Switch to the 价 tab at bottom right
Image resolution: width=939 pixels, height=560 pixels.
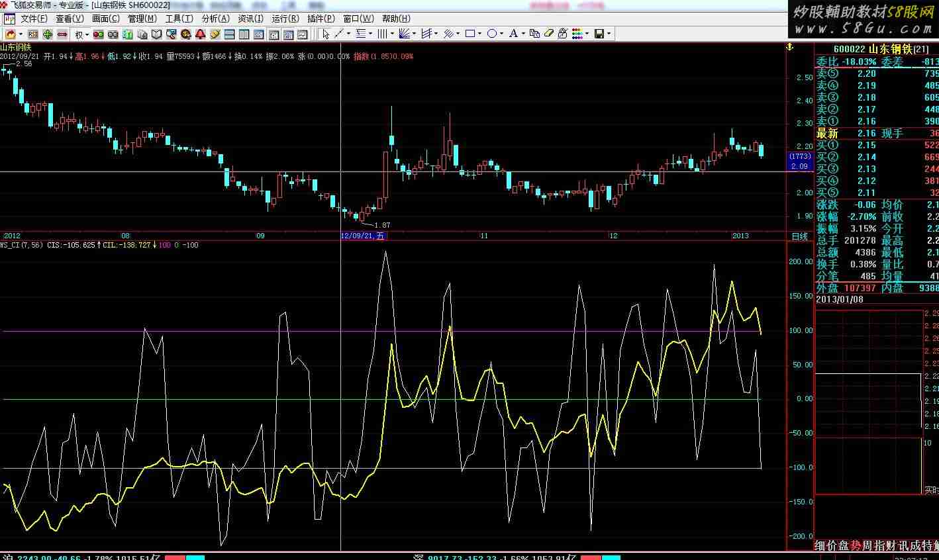(832, 545)
